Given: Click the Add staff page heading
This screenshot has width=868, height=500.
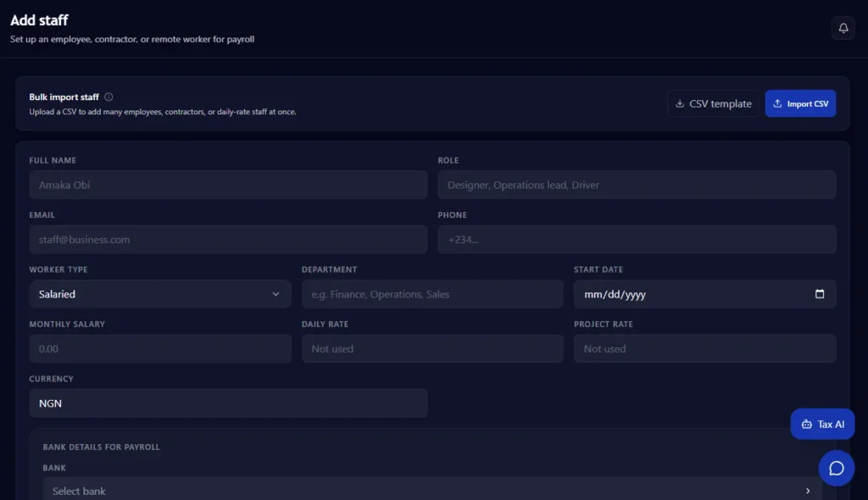Looking at the screenshot, I should (x=39, y=20).
